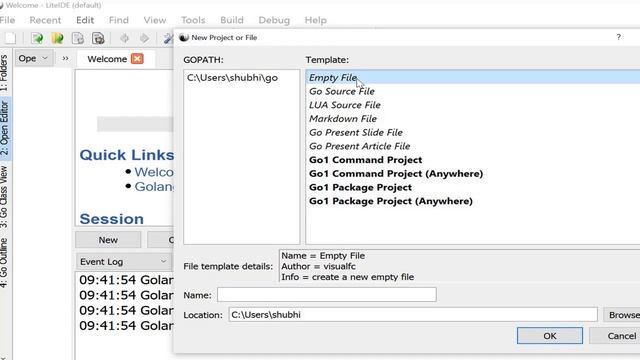640x360 pixels.
Task: Click the 'Author = visualfc' template detail line
Action: point(318,266)
